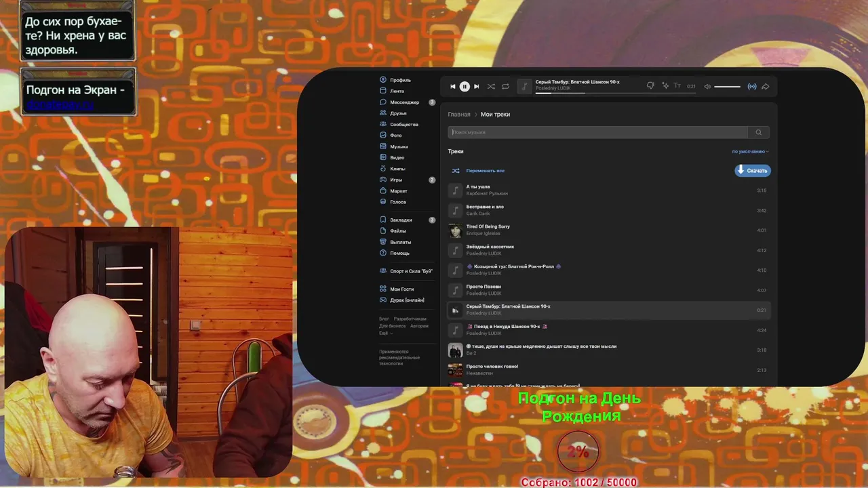Open the Лента news feed icon
Viewport: 868px width, 488px height.
(383, 91)
